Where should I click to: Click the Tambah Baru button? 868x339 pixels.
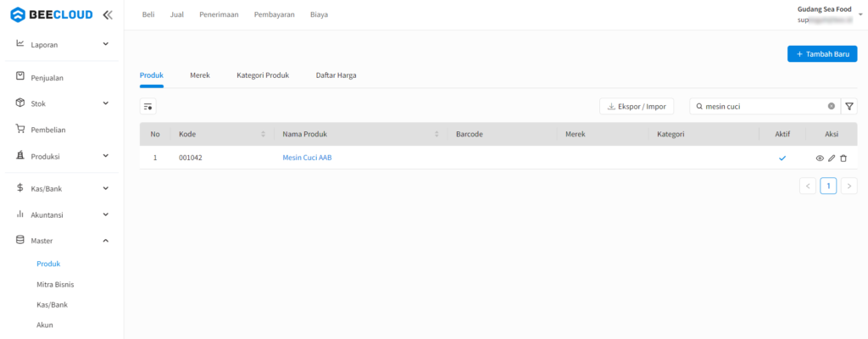(822, 53)
